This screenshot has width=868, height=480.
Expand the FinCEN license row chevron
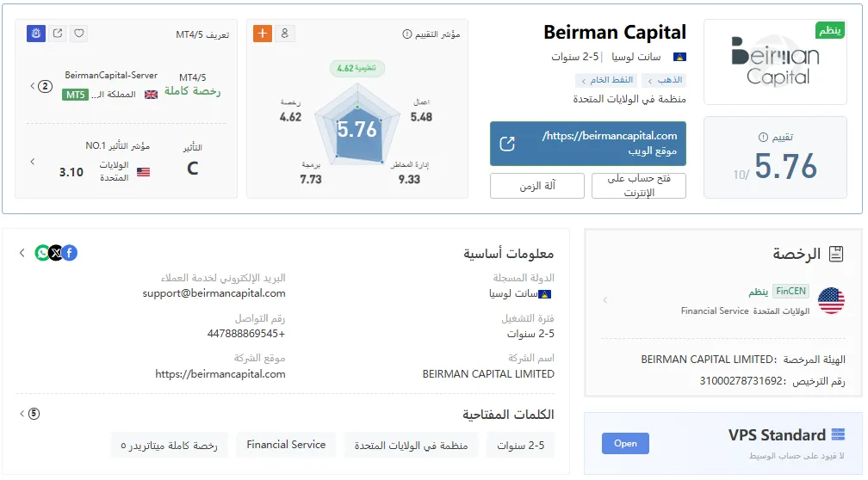(605, 299)
